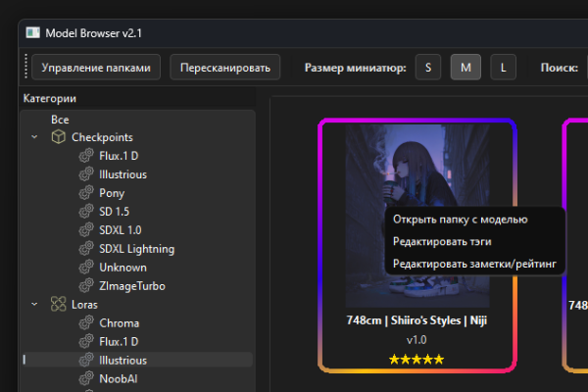Click gear icon beside Flux.1 D under Checkpoints
The width and height of the screenshot is (588, 392).
pos(86,156)
